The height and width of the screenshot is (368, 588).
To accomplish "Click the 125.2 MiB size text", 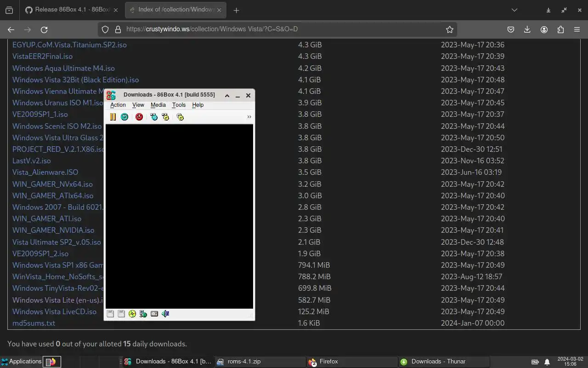I will click(313, 311).
